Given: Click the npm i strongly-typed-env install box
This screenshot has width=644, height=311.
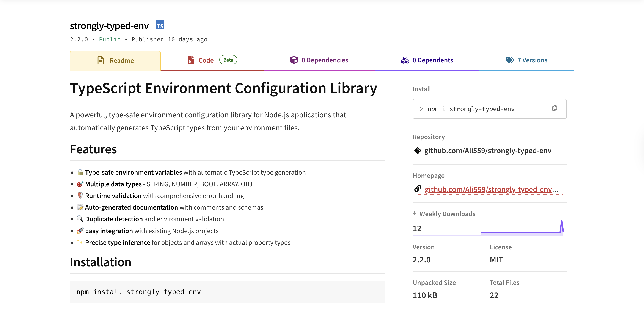Looking at the screenshot, I should pos(471,109).
